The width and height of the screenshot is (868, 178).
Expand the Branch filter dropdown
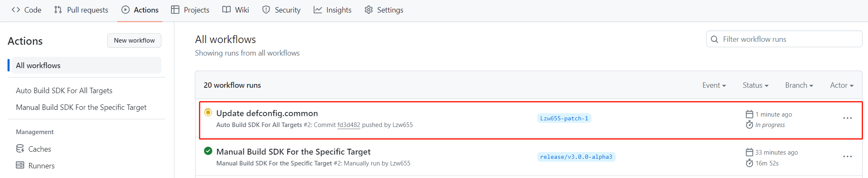pyautogui.click(x=799, y=85)
